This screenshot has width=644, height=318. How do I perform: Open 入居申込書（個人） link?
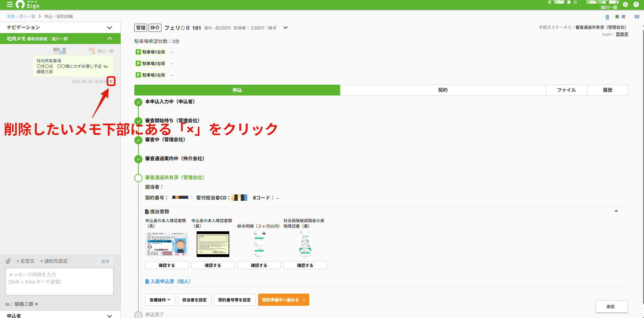(x=171, y=281)
